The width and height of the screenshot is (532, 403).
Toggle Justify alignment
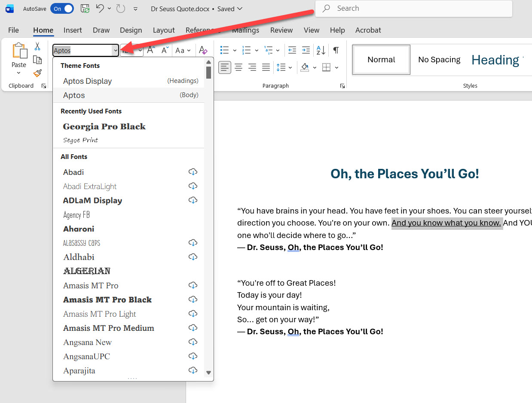(266, 67)
